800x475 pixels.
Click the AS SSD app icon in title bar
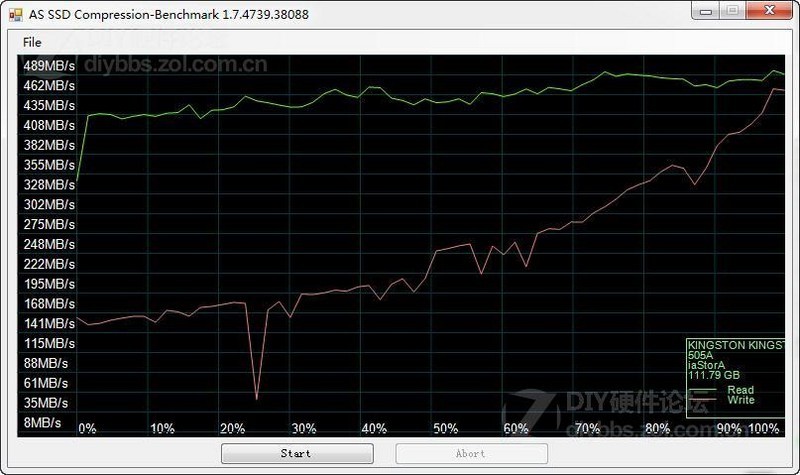coord(16,14)
